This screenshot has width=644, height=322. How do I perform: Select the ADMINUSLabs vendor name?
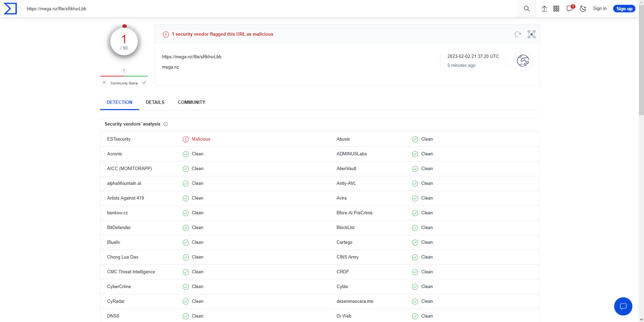pyautogui.click(x=352, y=154)
